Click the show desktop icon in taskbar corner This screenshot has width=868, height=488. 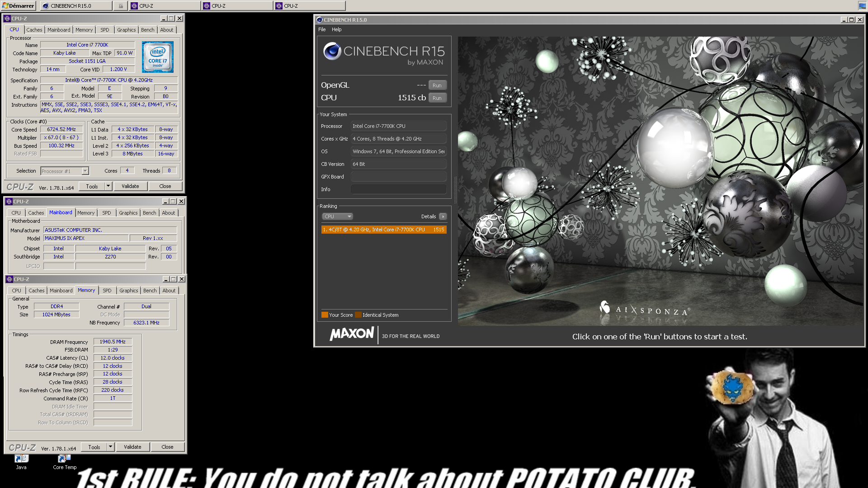[x=862, y=6]
